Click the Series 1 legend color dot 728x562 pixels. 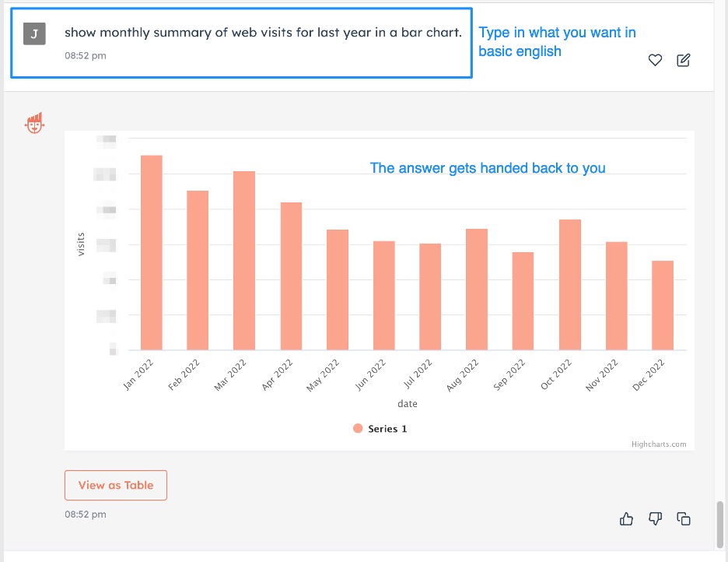pyautogui.click(x=358, y=429)
